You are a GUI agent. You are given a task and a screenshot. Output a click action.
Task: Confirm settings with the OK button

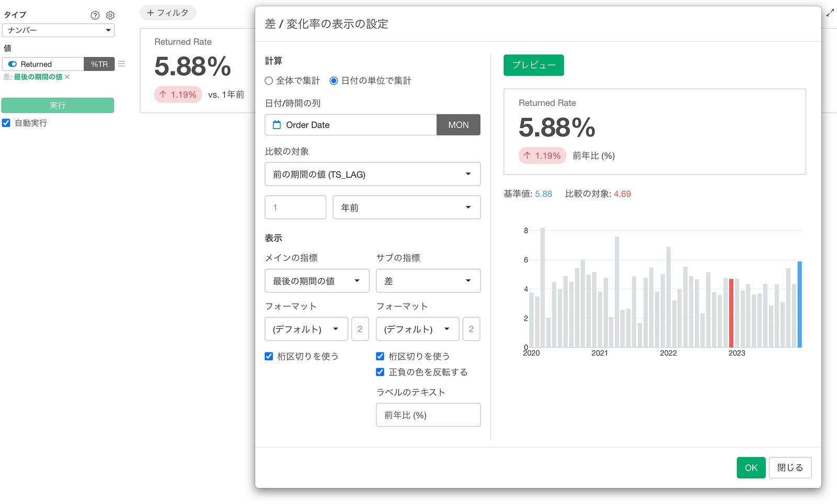pyautogui.click(x=751, y=467)
